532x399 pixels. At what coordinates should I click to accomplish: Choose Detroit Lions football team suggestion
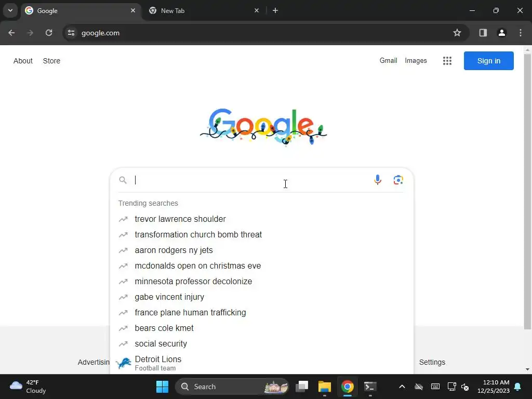point(261,363)
